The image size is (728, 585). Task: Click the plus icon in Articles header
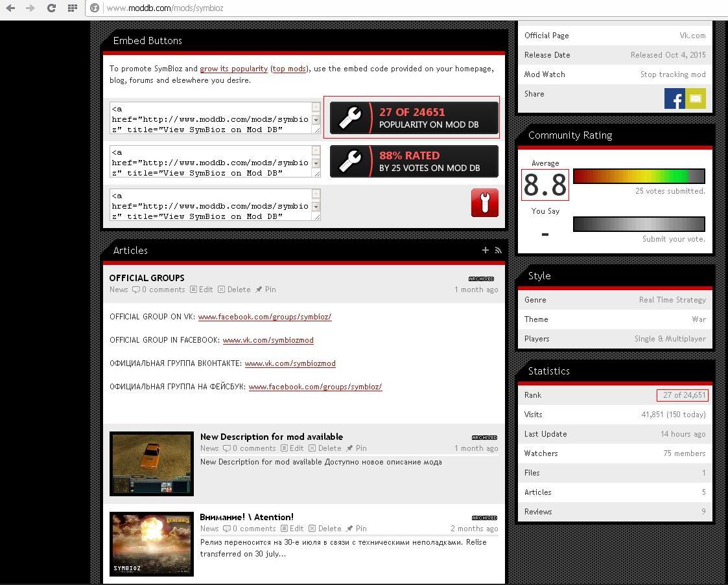(x=485, y=250)
